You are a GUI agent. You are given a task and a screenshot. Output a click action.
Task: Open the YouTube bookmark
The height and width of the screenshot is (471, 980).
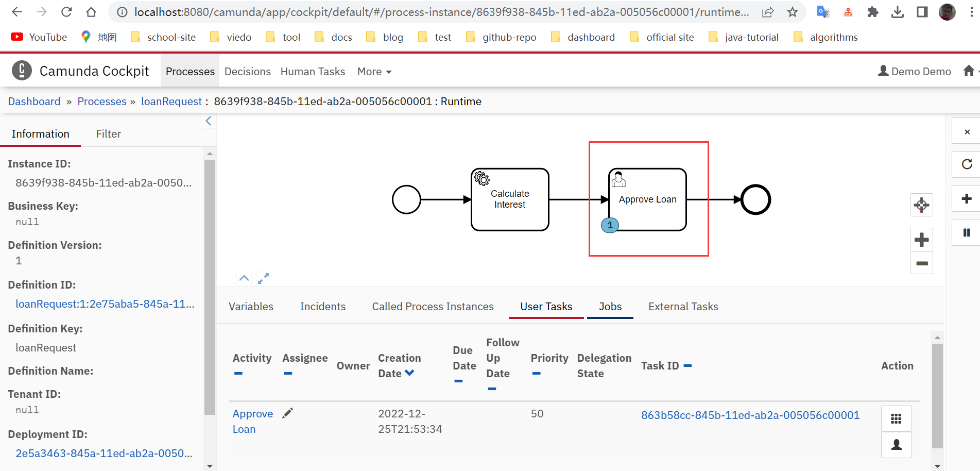39,37
